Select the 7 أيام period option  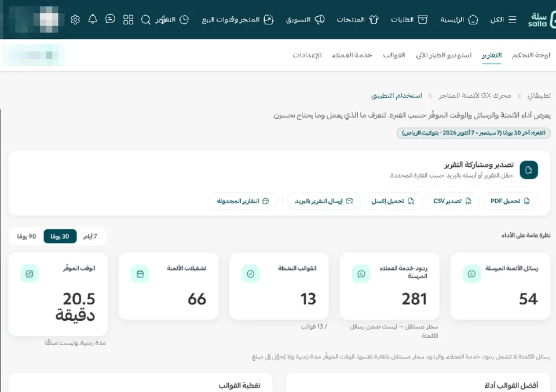tap(90, 236)
